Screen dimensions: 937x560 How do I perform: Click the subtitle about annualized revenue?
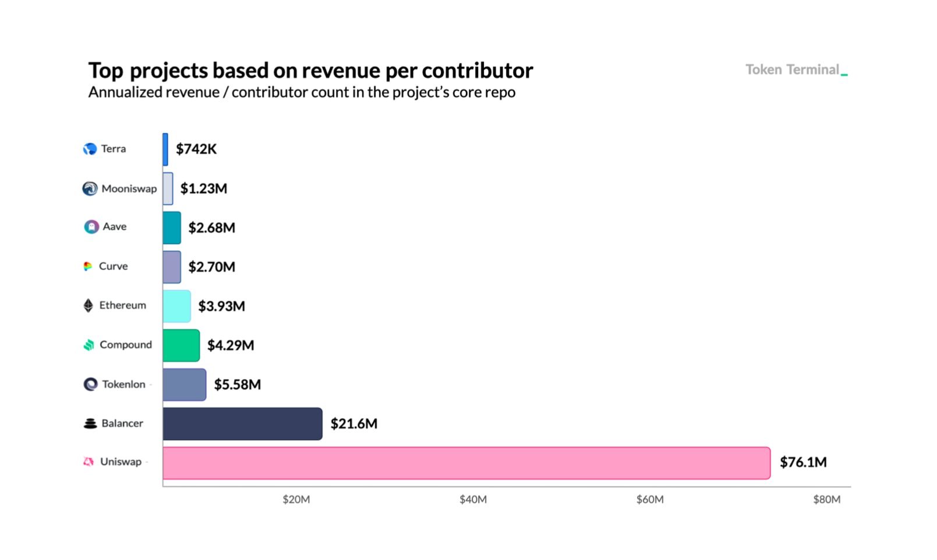[x=302, y=92]
